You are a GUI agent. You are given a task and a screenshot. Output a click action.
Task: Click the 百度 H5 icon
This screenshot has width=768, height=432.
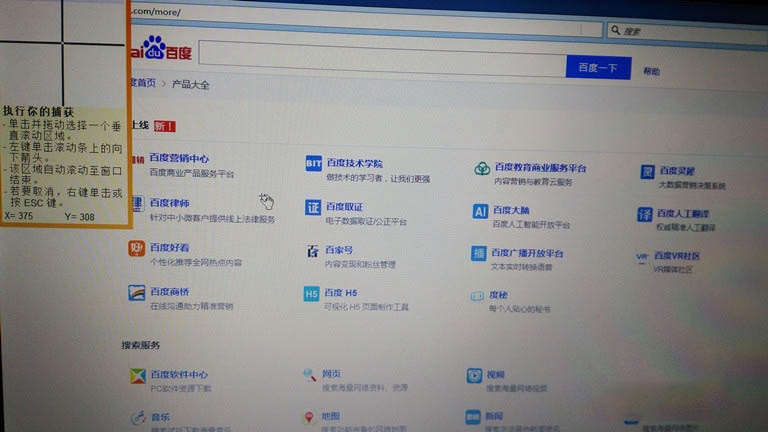tap(312, 294)
